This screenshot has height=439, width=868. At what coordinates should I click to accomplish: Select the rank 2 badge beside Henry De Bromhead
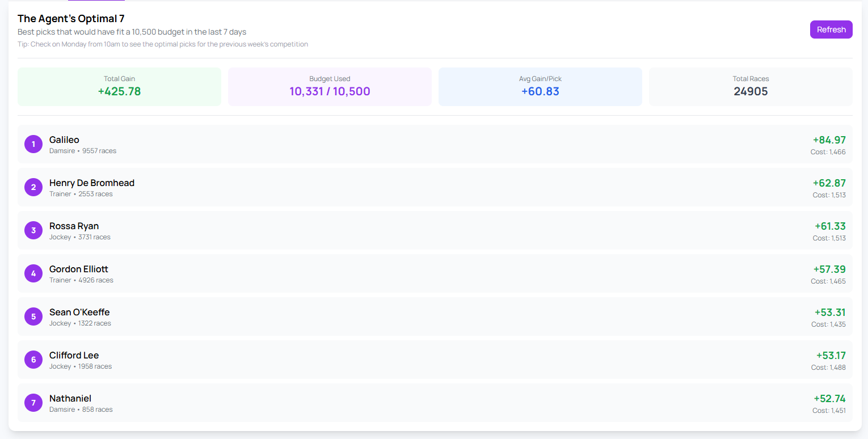click(33, 187)
